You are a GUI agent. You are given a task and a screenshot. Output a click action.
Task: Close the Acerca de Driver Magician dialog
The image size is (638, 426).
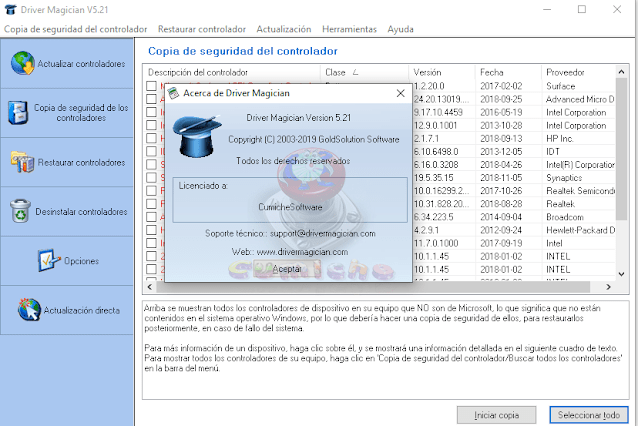point(400,93)
